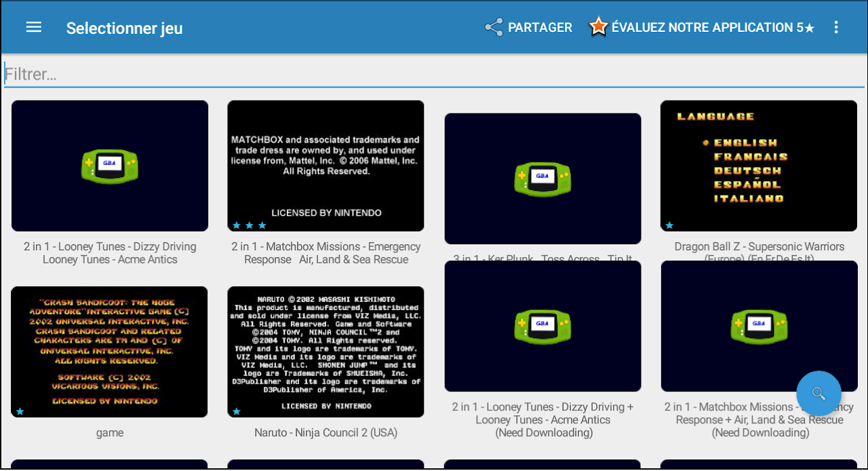
Task: Select 'Matchbox Missions - Emergency Response' title text
Action: pyautogui.click(x=326, y=253)
